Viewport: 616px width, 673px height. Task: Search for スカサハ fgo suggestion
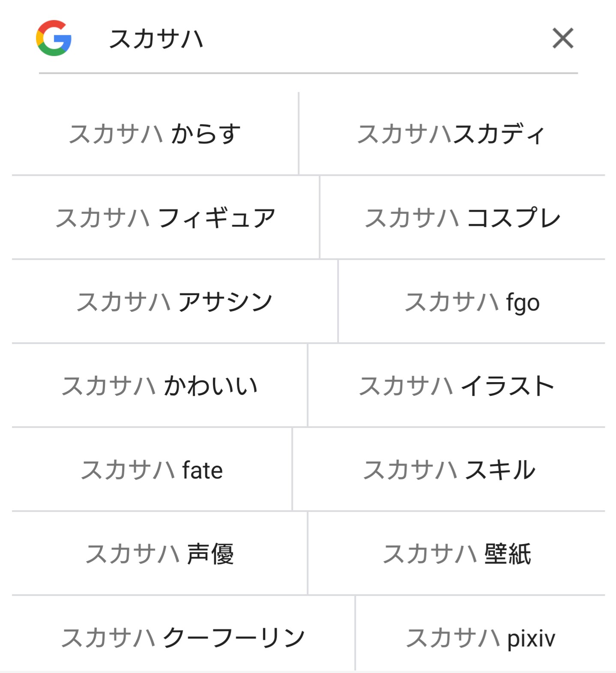pos(472,302)
